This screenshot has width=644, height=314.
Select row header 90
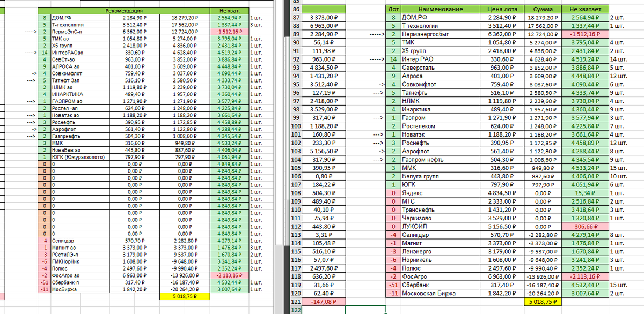point(296,42)
